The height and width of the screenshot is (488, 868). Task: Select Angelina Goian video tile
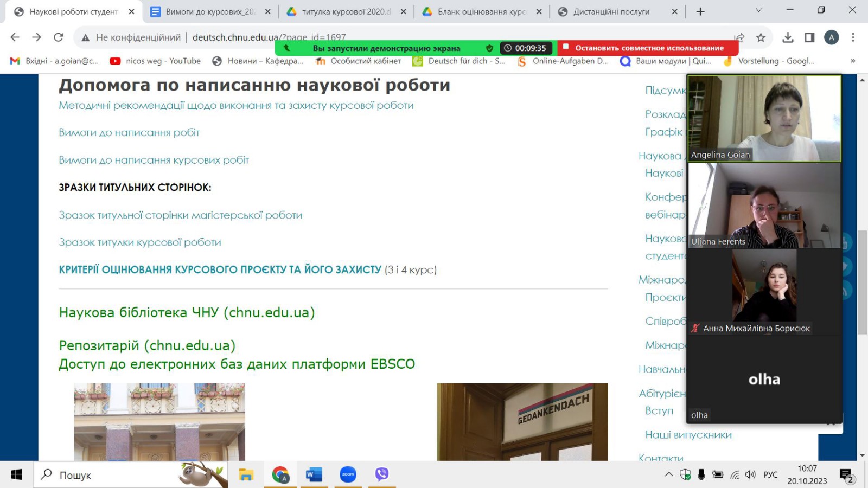(x=764, y=118)
